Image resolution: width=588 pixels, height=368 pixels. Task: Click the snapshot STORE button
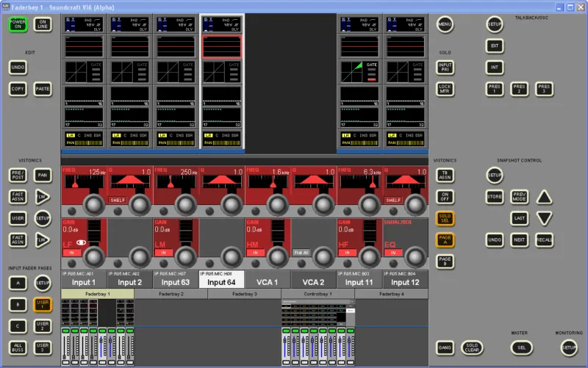pyautogui.click(x=495, y=197)
